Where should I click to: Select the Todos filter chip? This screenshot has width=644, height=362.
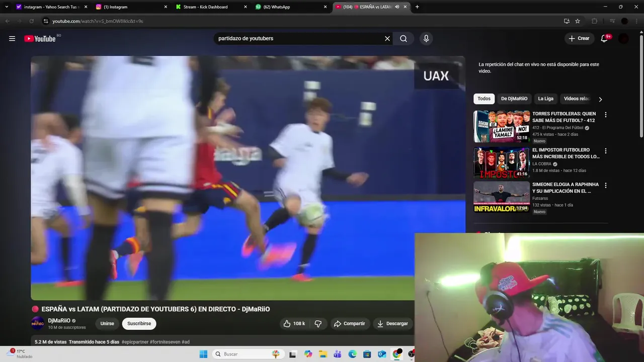484,99
